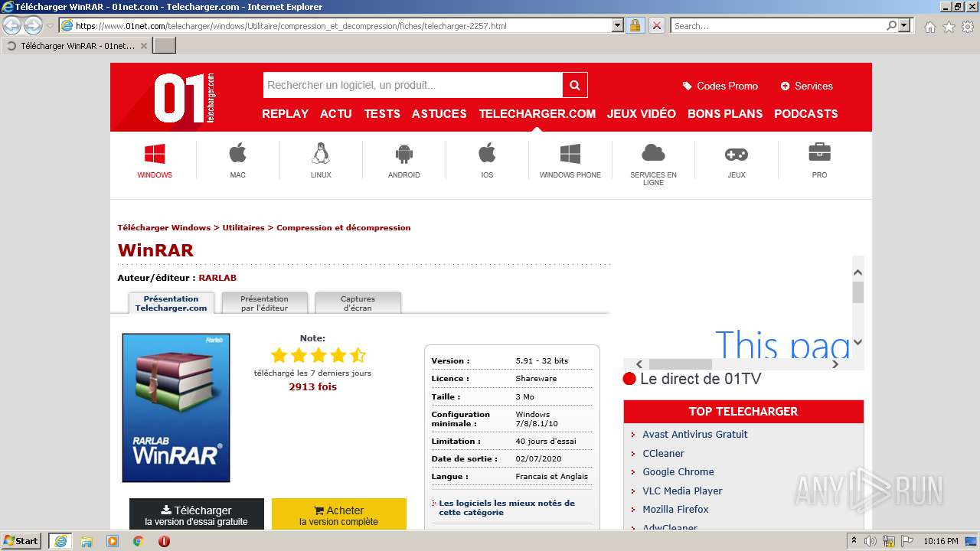Open the search provider dropdown arrow
The height and width of the screenshot is (551, 980).
pos(905,25)
